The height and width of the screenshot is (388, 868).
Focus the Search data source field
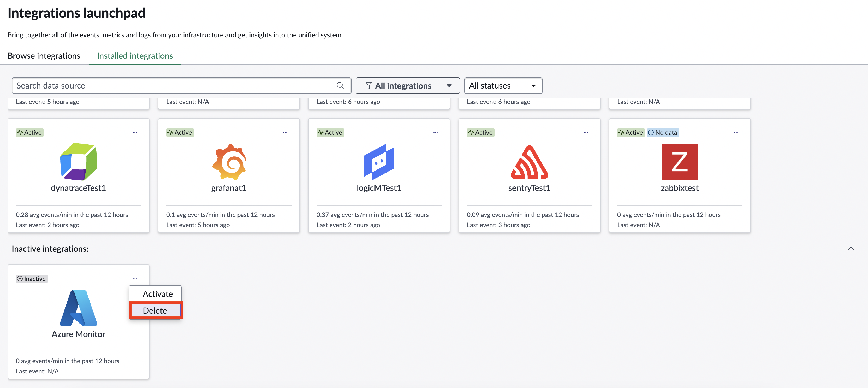[x=181, y=86]
